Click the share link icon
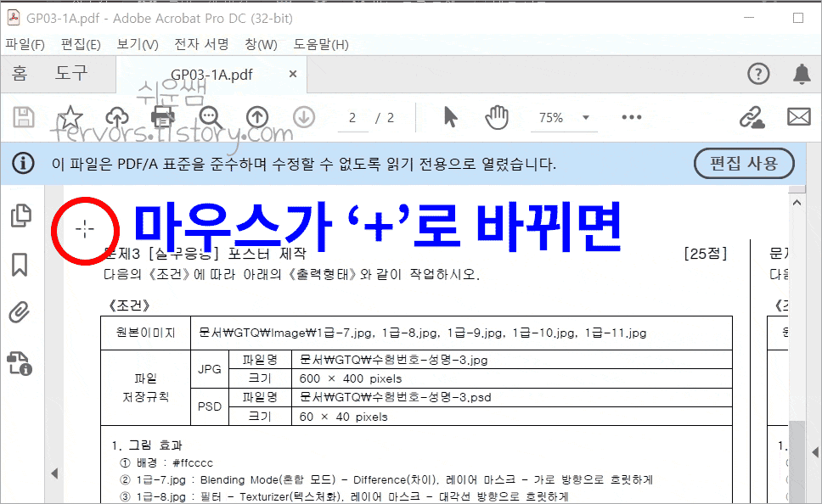Screen dimensions: 822x504 752,118
